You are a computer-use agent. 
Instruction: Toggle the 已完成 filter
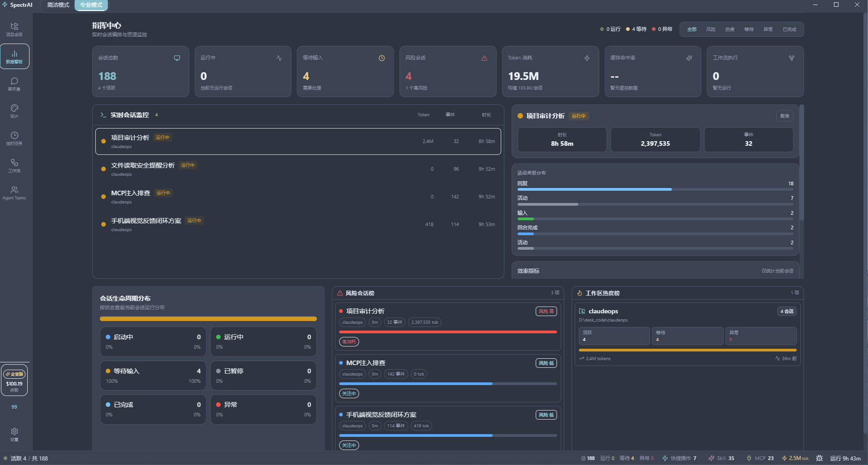(x=789, y=29)
